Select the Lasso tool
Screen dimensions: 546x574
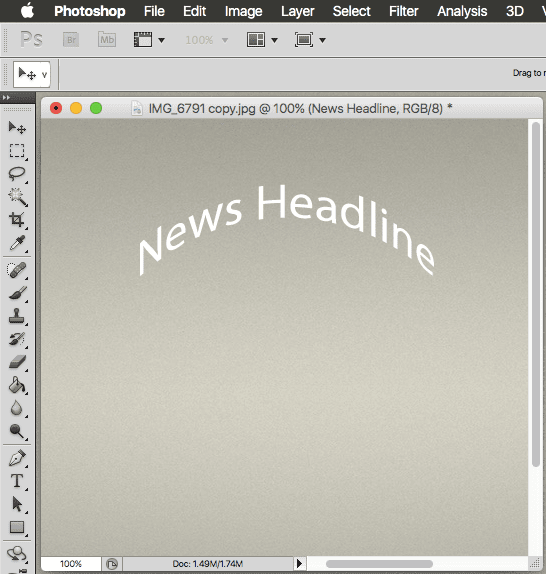pos(17,174)
